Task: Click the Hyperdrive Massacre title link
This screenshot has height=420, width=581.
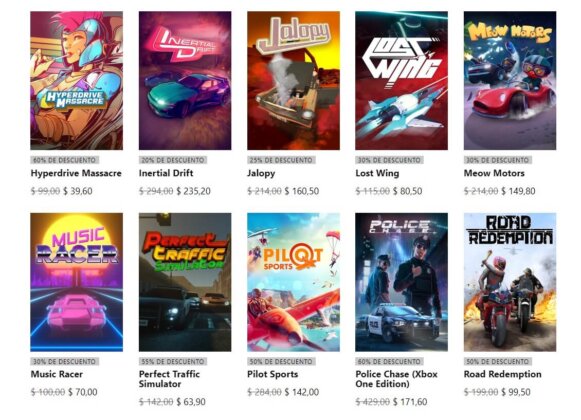Action: pyautogui.click(x=76, y=173)
